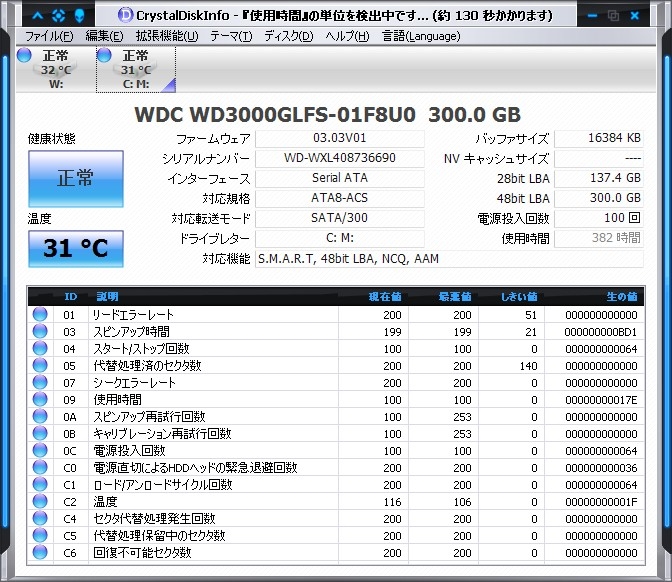The height and width of the screenshot is (582, 672).
Task: Click the 31 °C temperature button
Action: [76, 249]
